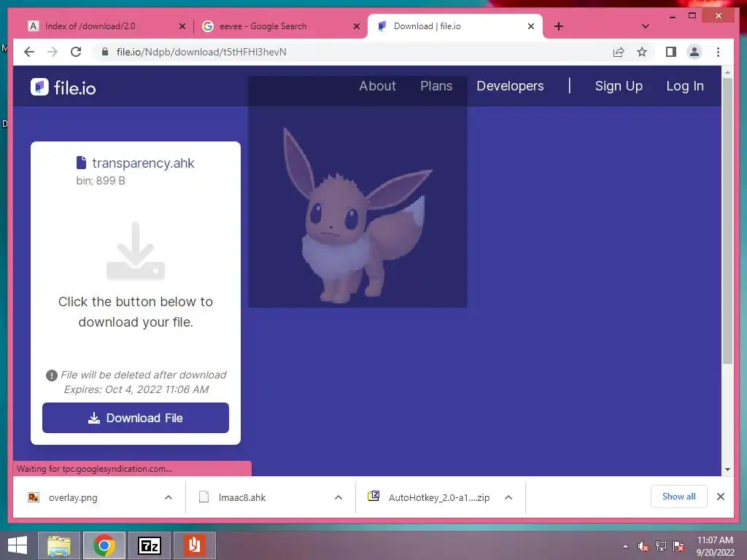The width and height of the screenshot is (747, 560).
Task: Click the browser back arrow
Action: (x=29, y=52)
